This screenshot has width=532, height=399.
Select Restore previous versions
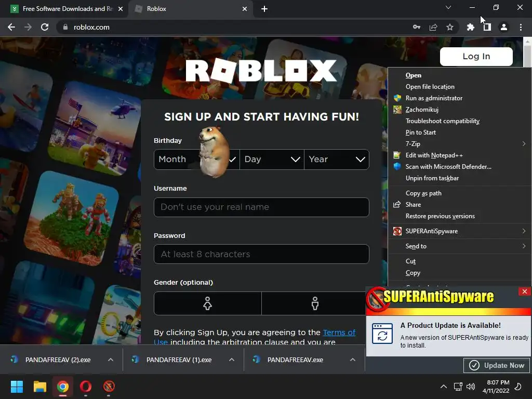[459, 216]
